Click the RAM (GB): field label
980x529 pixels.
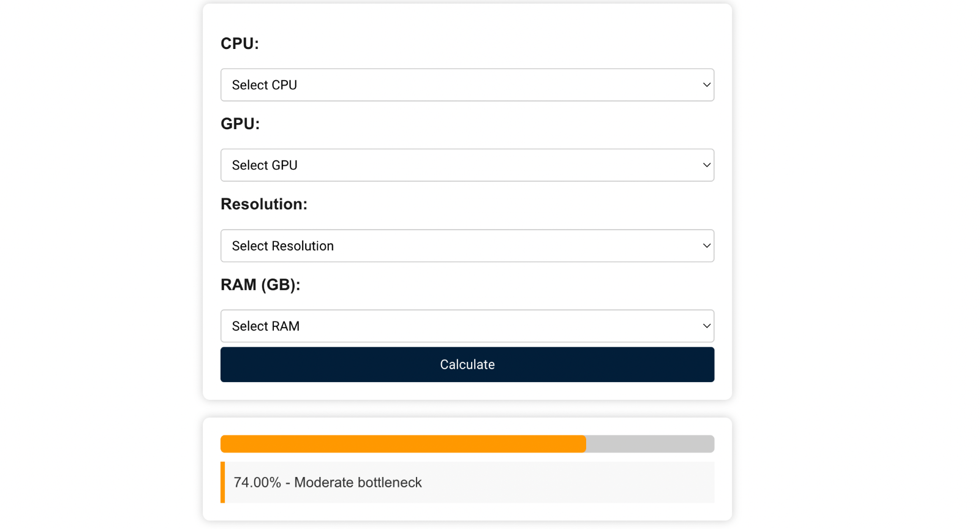pyautogui.click(x=260, y=285)
